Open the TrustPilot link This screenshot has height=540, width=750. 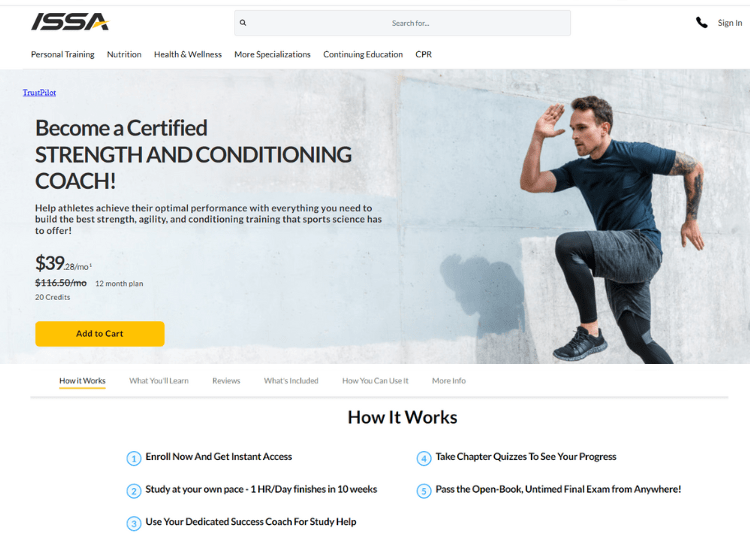(39, 92)
